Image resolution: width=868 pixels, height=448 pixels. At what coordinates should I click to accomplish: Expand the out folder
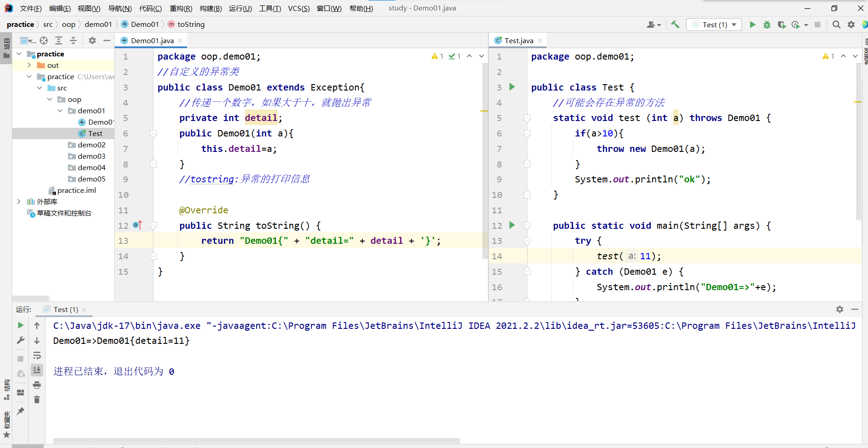click(x=29, y=65)
